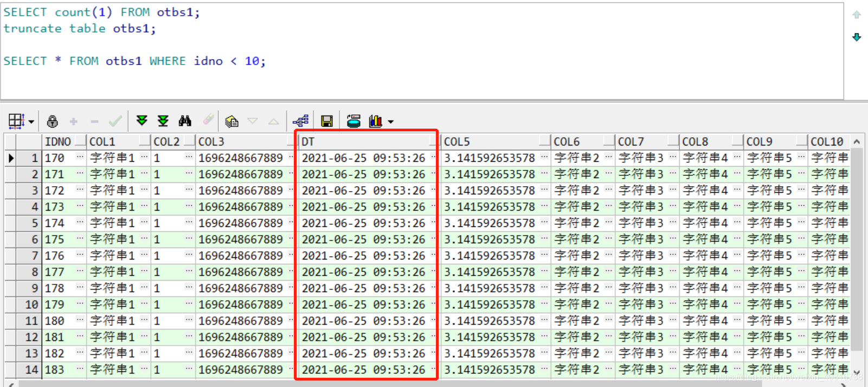This screenshot has width=868, height=387.
Task: Select the COL2 column header
Action: [173, 142]
